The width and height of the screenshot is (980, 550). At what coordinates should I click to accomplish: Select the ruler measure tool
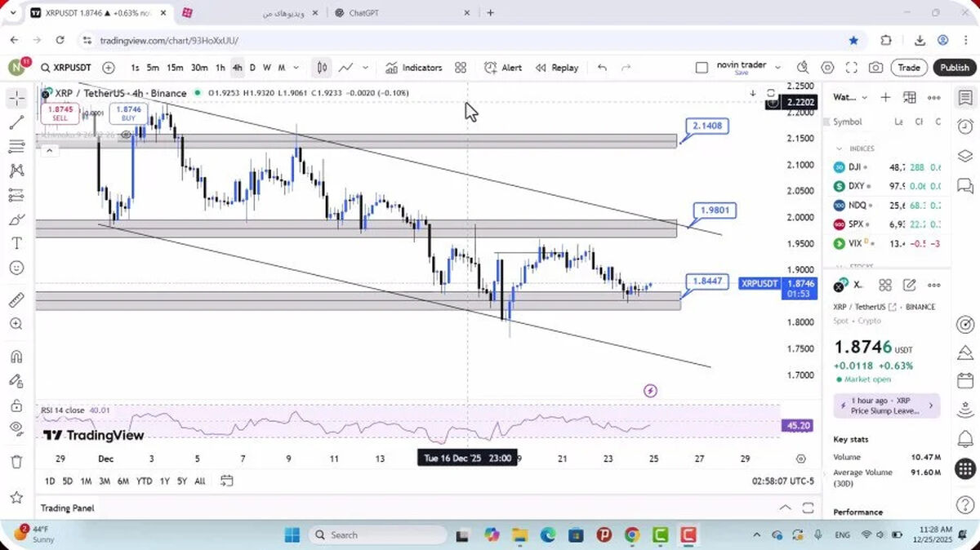[17, 299]
